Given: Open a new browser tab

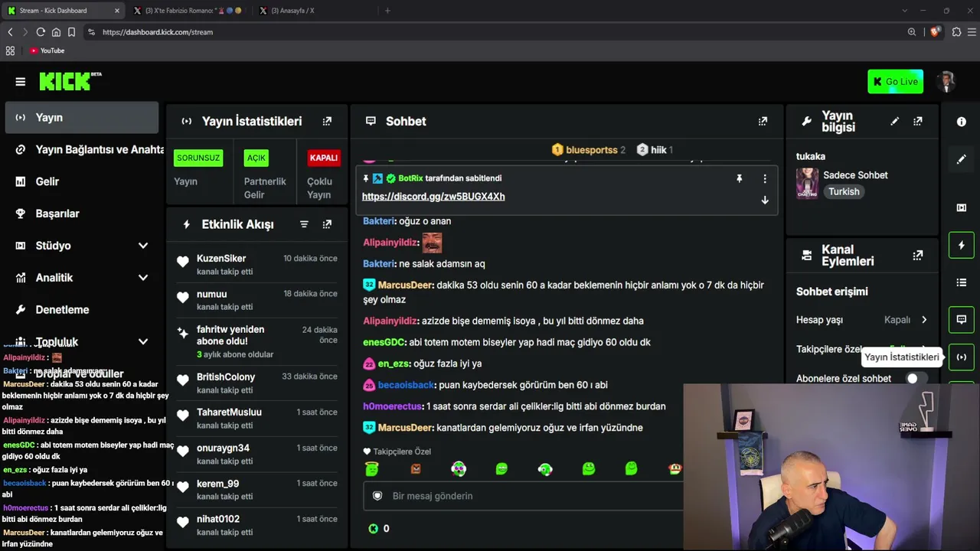Looking at the screenshot, I should click(387, 11).
